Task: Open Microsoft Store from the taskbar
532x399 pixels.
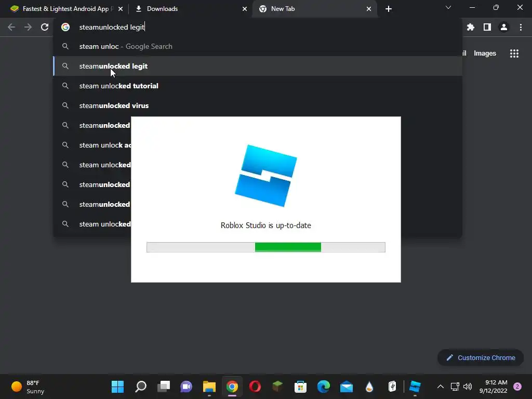Action: click(301, 387)
